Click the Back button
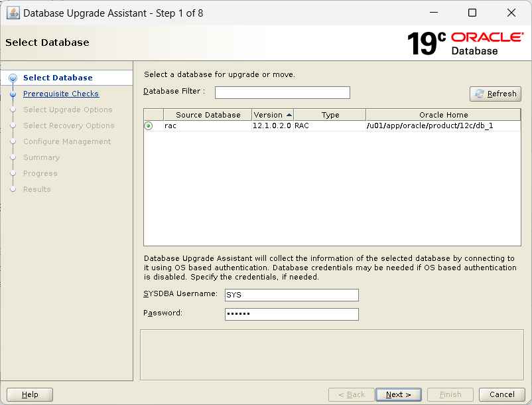This screenshot has height=405, width=532. (x=352, y=394)
